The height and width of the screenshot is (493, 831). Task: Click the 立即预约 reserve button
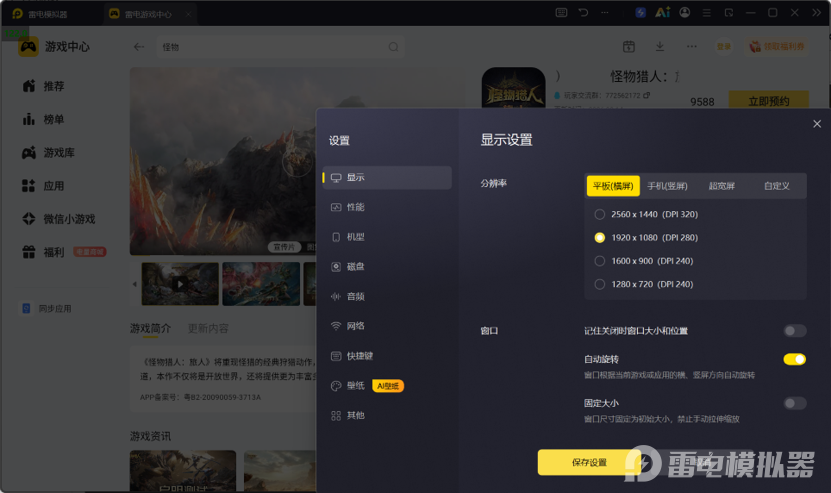(768, 101)
